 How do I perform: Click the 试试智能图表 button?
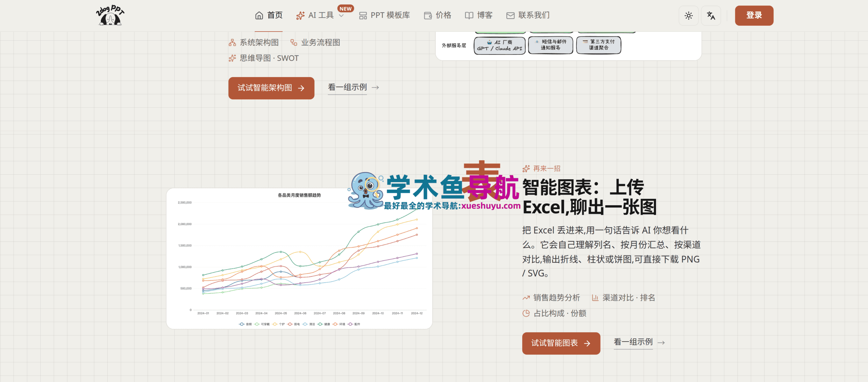[x=561, y=343]
